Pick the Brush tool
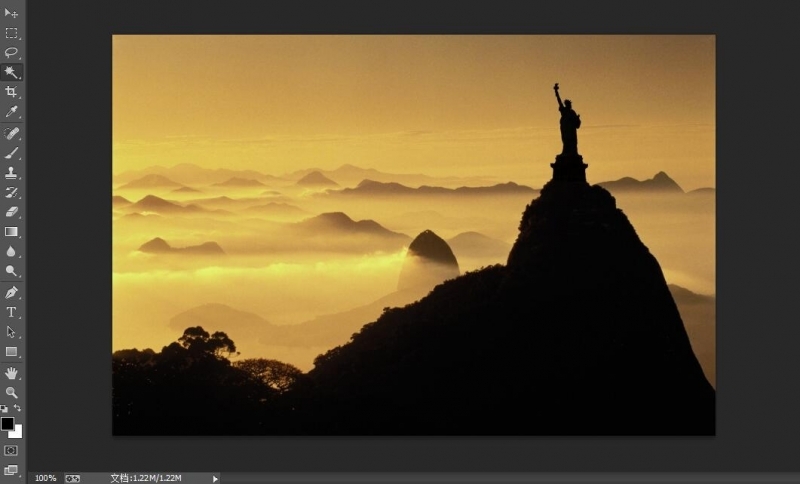Viewport: 800px width, 484px height. point(11,153)
